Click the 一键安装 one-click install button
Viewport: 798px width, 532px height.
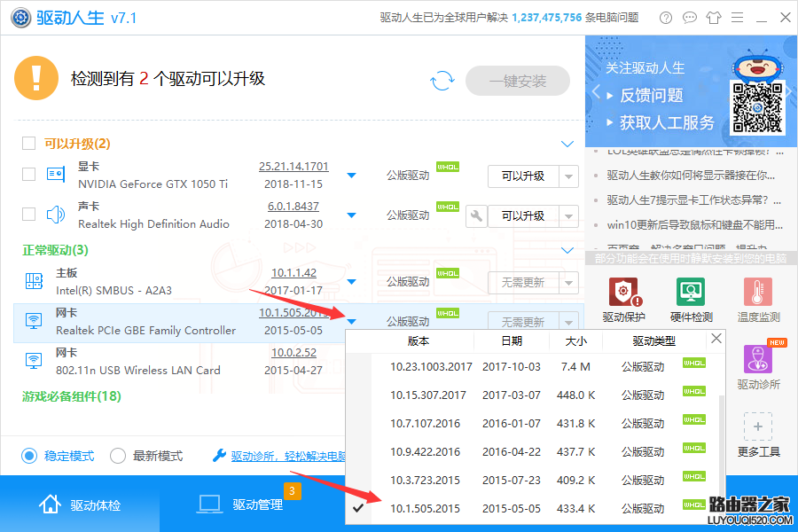click(x=518, y=81)
